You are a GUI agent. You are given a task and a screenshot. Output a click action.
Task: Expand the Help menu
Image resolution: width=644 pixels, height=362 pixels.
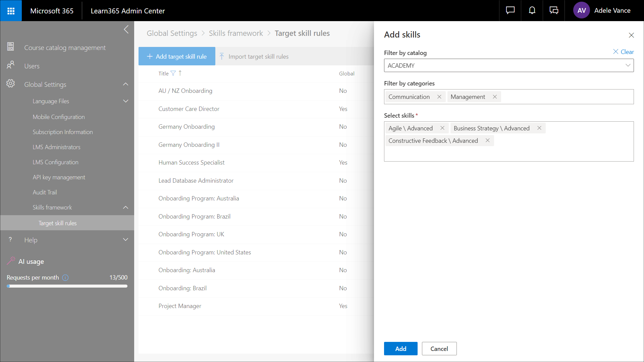(x=126, y=240)
